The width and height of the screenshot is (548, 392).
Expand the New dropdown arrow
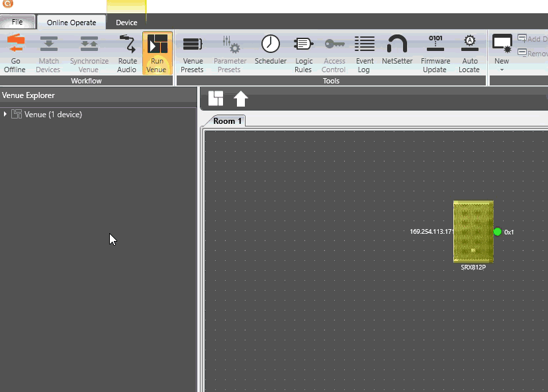502,70
